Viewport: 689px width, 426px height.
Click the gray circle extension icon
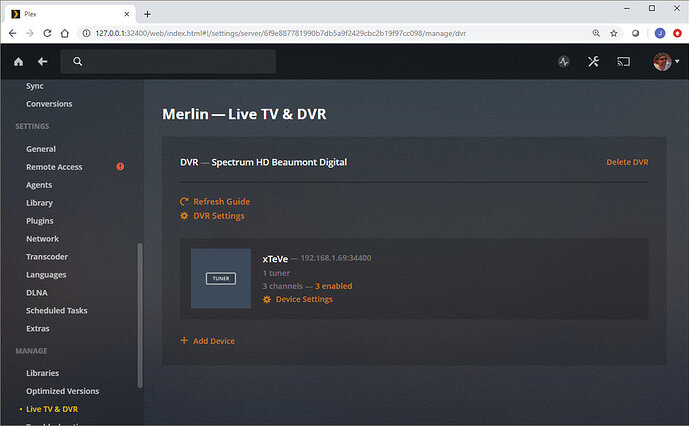point(635,33)
